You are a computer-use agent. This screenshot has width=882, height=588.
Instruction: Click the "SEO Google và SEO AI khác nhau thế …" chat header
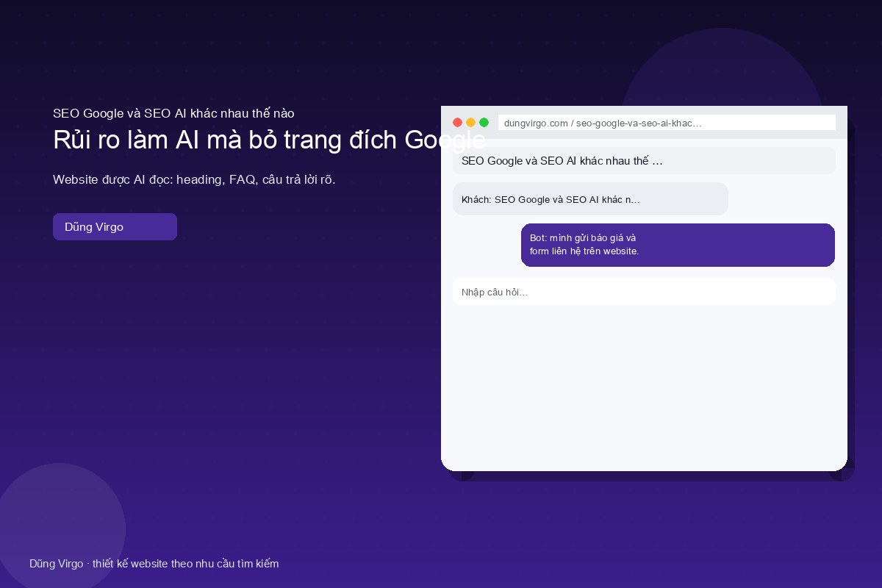pos(644,161)
